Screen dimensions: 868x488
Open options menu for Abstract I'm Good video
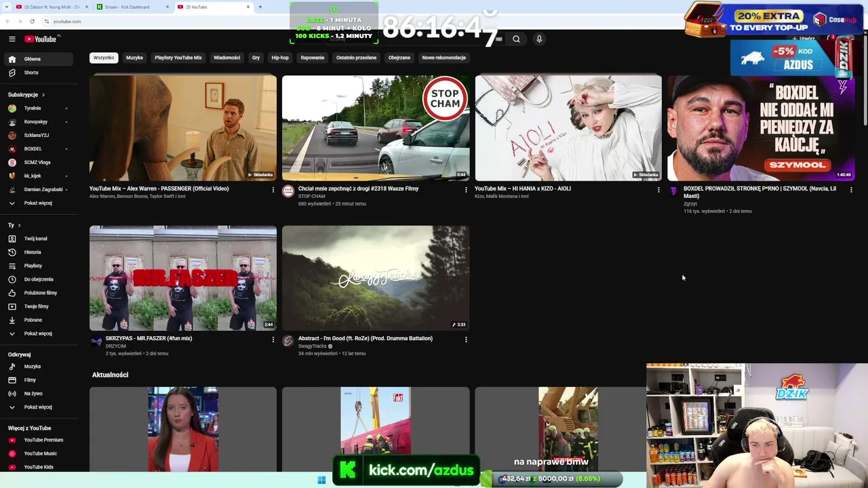coord(466,340)
